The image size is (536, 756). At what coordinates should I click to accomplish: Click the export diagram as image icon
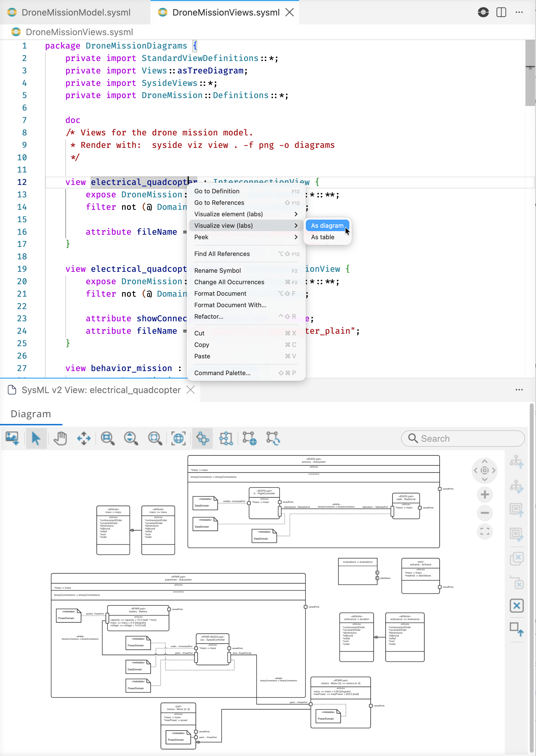point(12,438)
